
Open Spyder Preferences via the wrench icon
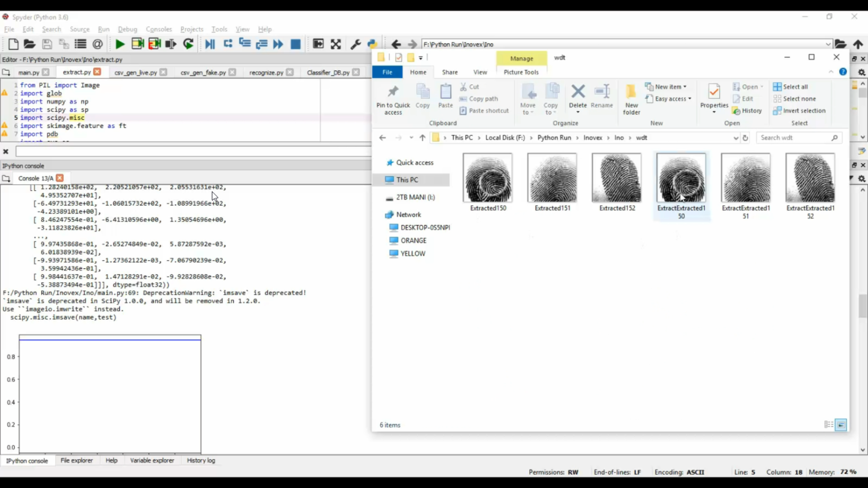pyautogui.click(x=355, y=44)
